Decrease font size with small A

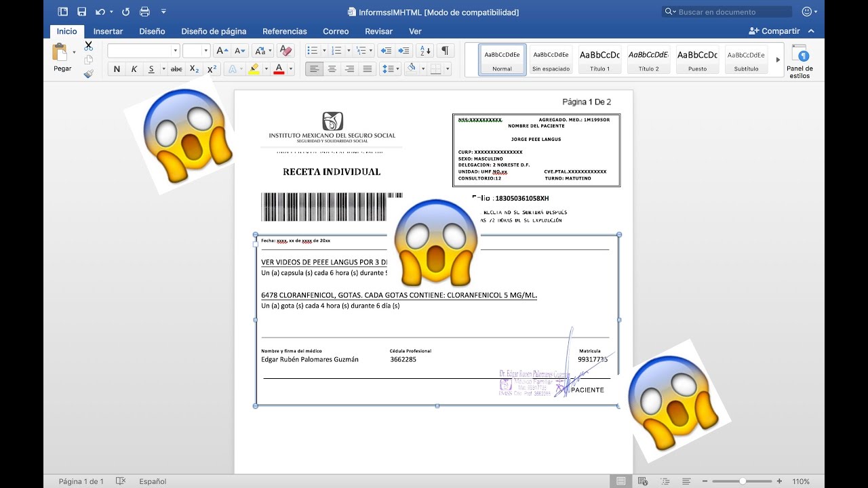(240, 51)
